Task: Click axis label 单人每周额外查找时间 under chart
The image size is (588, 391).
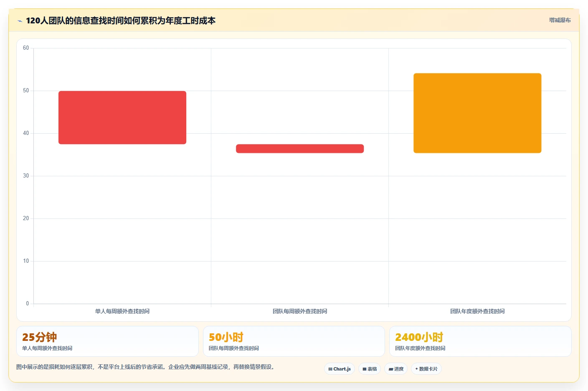Action: (x=122, y=311)
